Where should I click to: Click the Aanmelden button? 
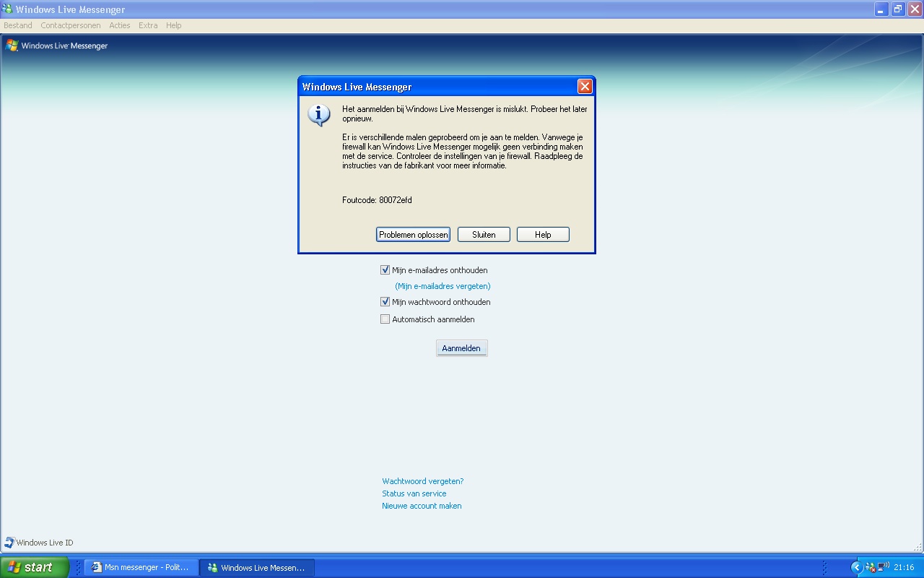[x=461, y=348]
